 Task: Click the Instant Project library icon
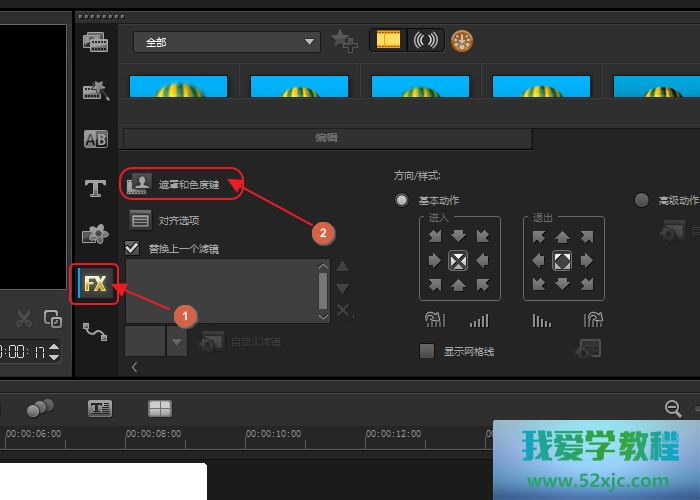95,91
